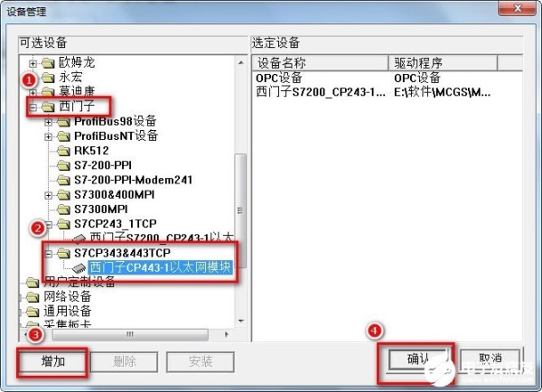Click the 设备名称 column header
Image resolution: width=542 pixels, height=392 pixels.
click(x=321, y=63)
